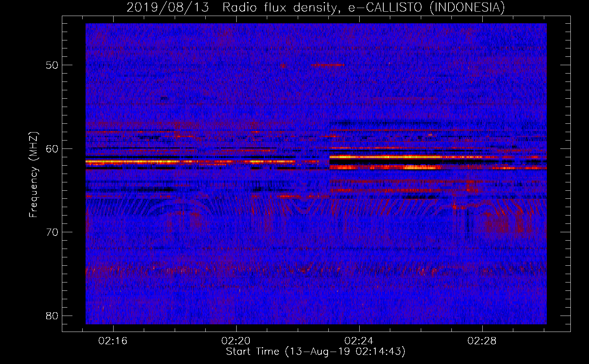Click the 02:28 time tick label
Viewport: 589px width, 364px height.
(482, 341)
